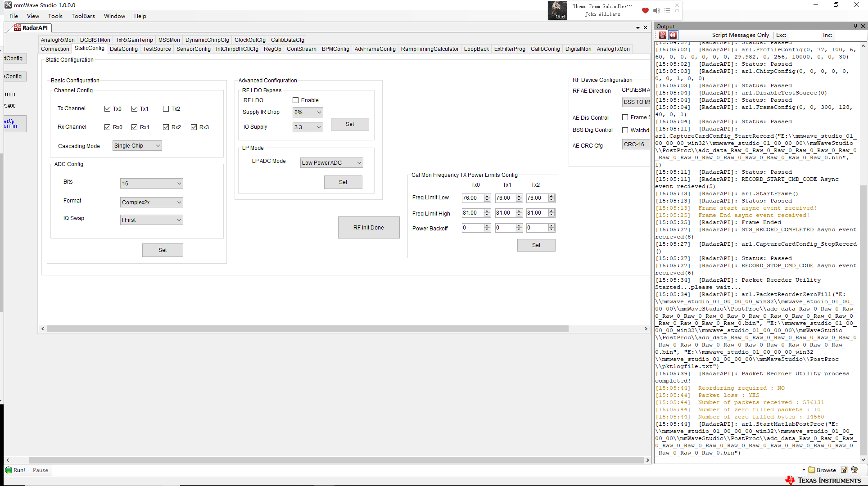This screenshot has height=486, width=868.
Task: Enable the RF LDO bypass checkbox
Action: [295, 100]
